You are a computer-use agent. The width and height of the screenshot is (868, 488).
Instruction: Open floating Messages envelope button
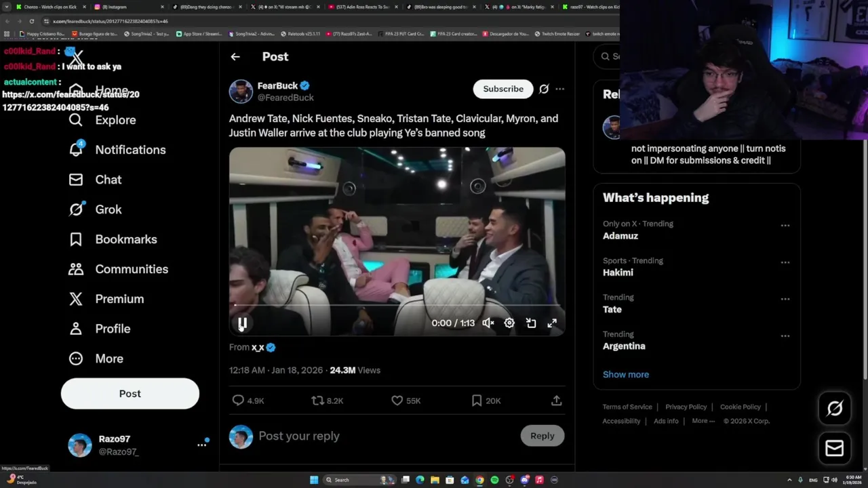click(835, 448)
